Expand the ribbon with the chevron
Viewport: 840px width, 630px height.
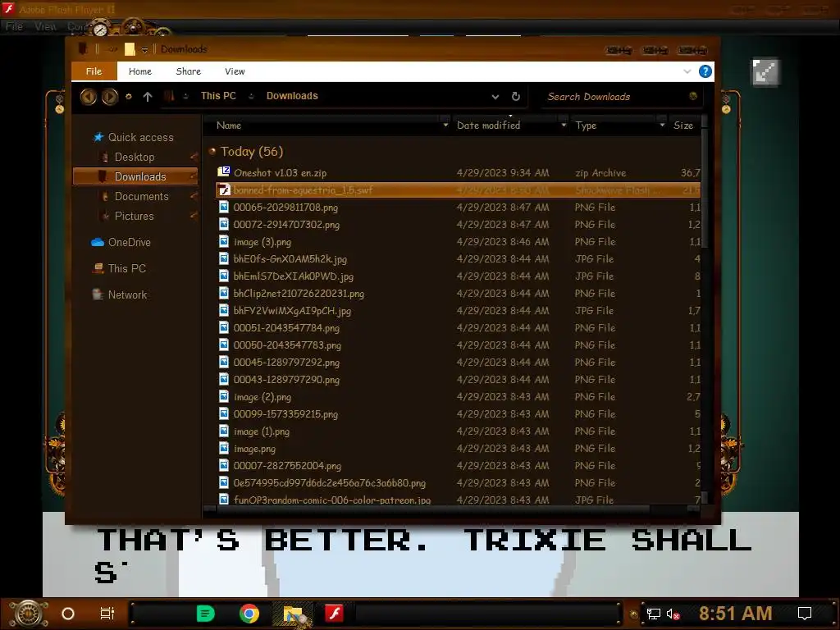click(x=687, y=71)
